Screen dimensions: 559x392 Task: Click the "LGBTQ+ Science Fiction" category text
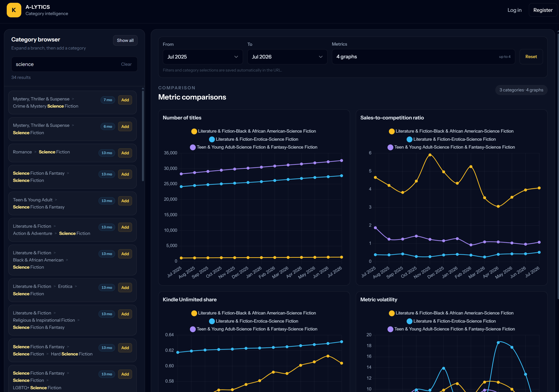[37, 388]
